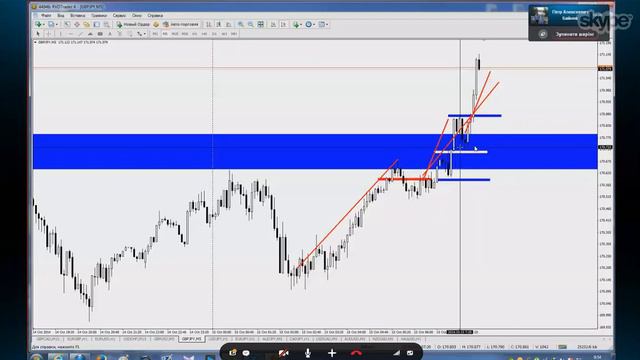Switch to D1 timeframe
The image size is (640, 360).
point(214,34)
